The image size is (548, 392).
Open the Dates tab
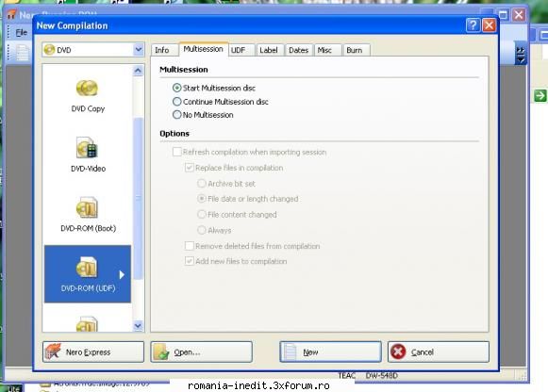click(299, 50)
